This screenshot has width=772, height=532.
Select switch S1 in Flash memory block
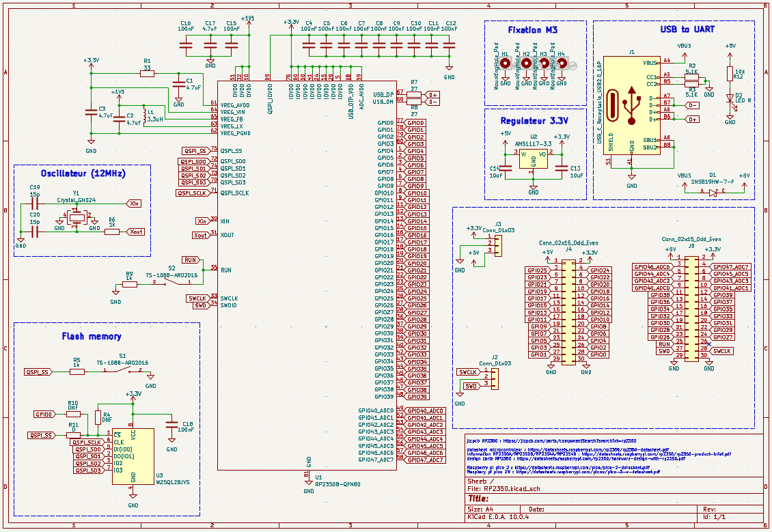pyautogui.click(x=122, y=371)
